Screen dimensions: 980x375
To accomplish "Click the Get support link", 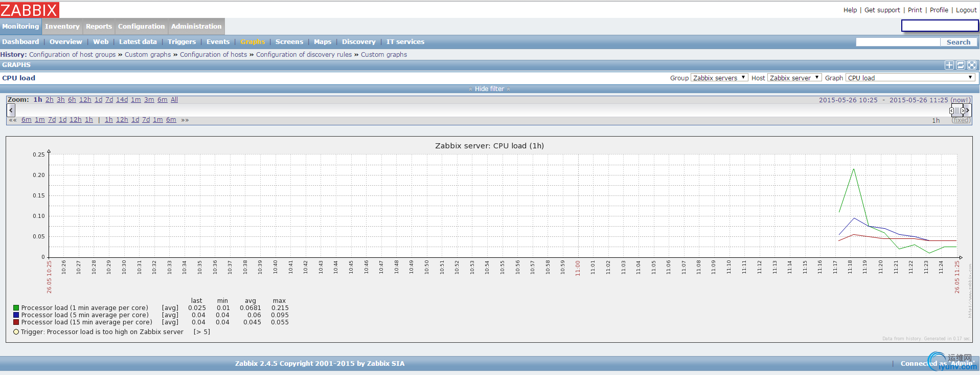I will (x=882, y=10).
